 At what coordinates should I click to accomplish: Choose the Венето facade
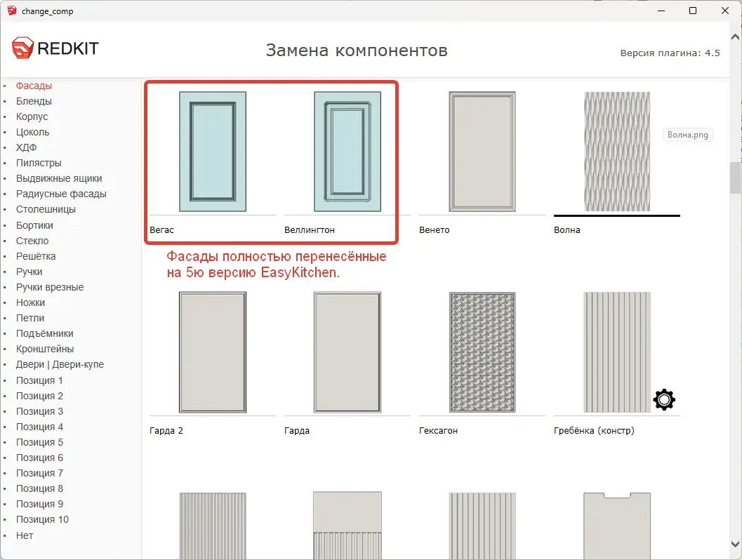[482, 151]
